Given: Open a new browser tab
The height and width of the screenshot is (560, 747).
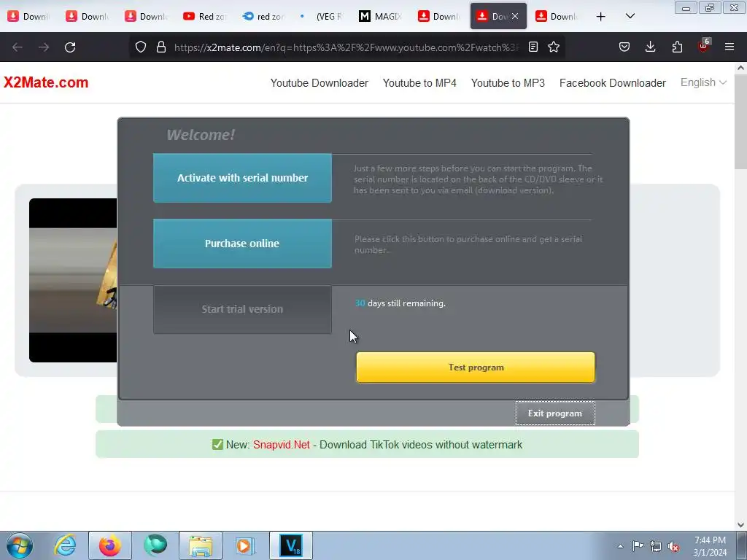Looking at the screenshot, I should click(601, 16).
